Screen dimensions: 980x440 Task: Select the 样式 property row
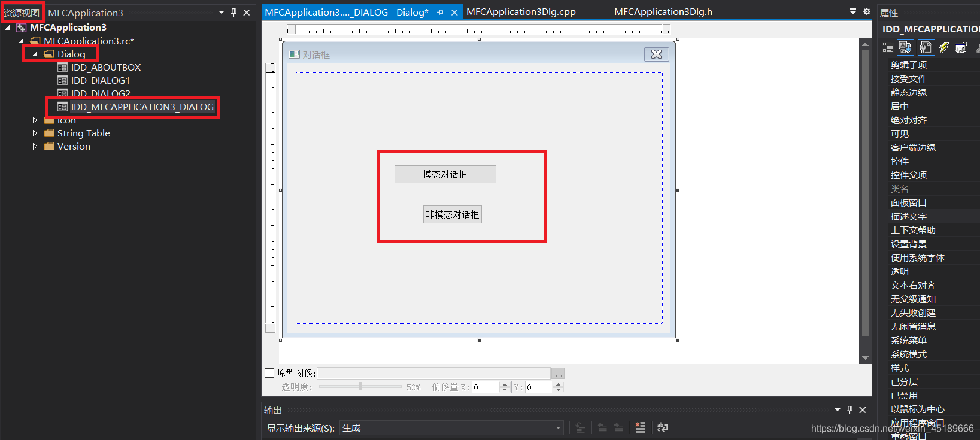933,368
